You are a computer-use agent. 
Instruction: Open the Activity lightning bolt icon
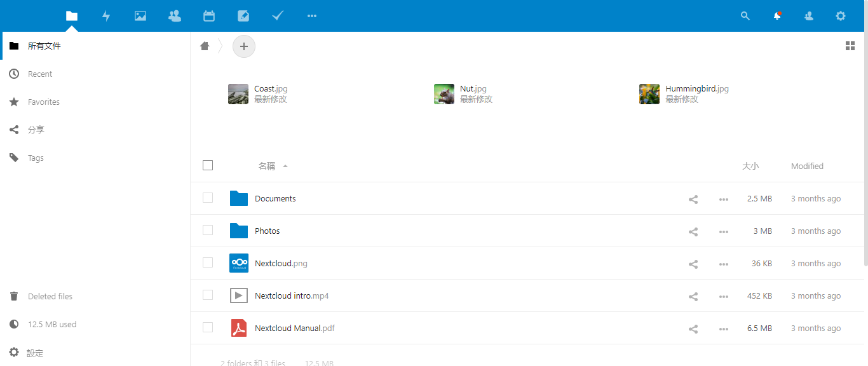pos(106,16)
